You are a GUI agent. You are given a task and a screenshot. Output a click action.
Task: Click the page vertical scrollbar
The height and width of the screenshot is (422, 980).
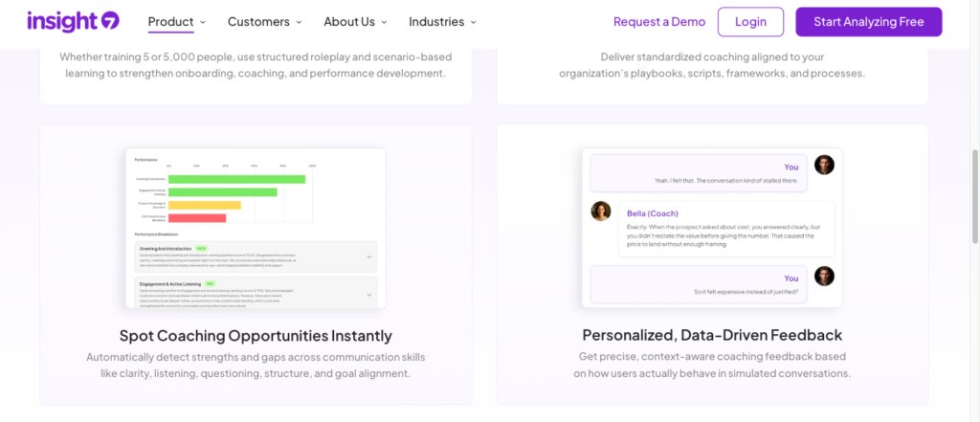[x=974, y=191]
